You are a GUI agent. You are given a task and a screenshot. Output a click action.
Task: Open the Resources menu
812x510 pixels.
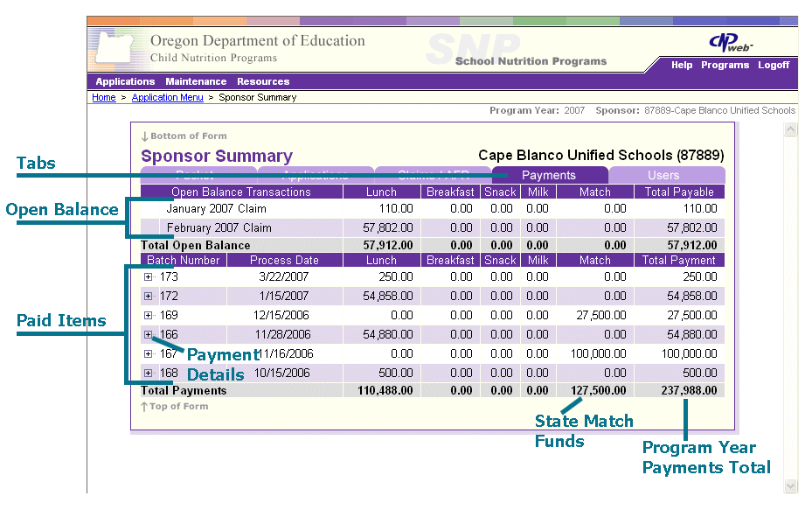click(263, 81)
